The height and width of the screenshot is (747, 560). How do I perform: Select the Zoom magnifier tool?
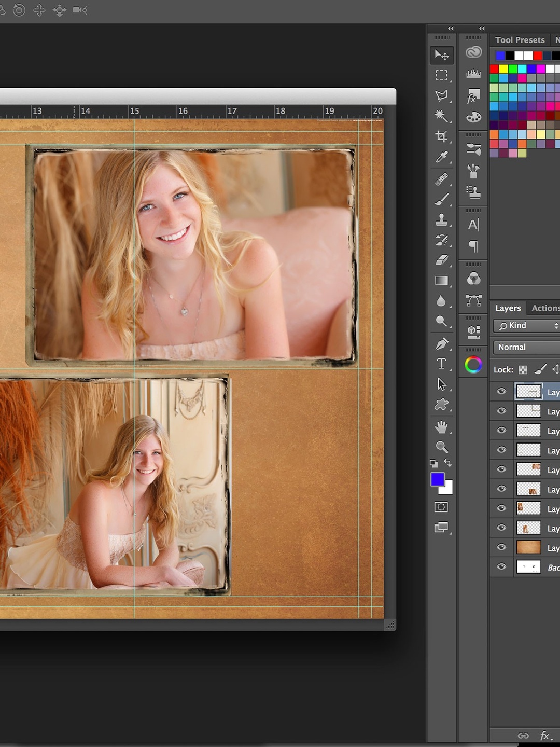click(x=442, y=447)
